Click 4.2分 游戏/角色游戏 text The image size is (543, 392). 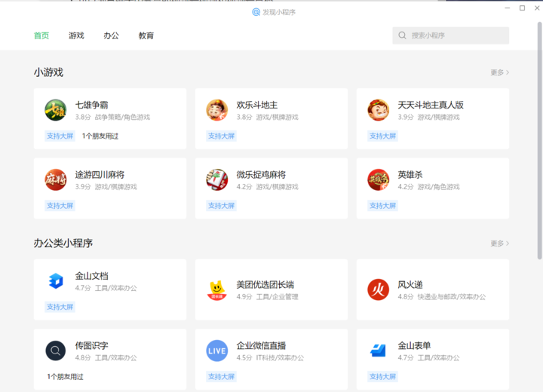point(428,187)
